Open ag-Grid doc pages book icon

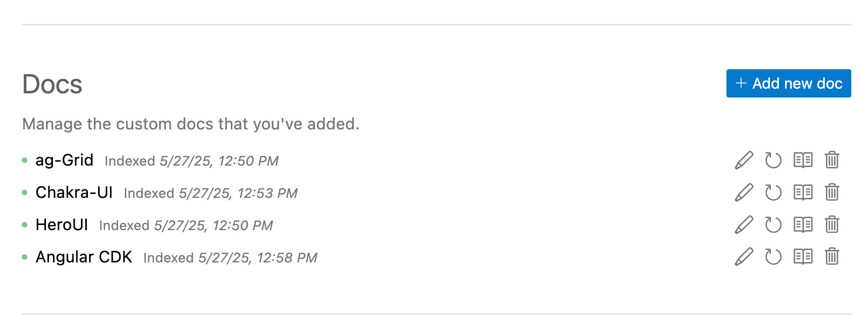point(803,160)
